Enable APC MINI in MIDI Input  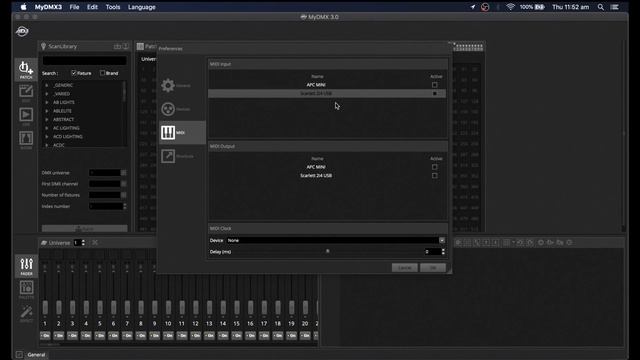[434, 85]
